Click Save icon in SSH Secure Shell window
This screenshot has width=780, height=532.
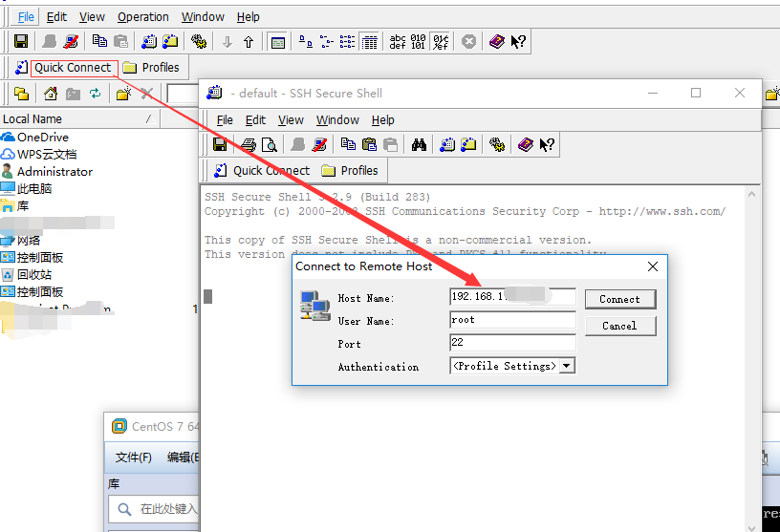[x=220, y=144]
